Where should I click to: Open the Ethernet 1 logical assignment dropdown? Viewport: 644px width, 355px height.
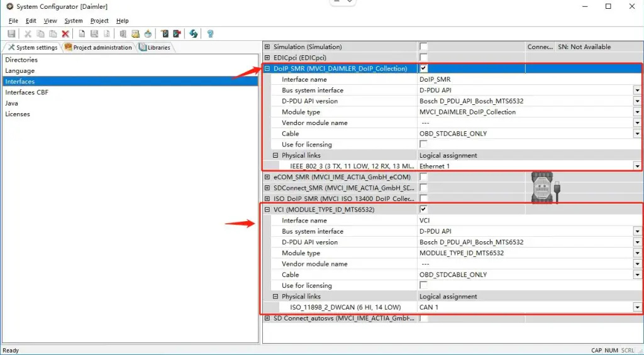[x=638, y=167]
